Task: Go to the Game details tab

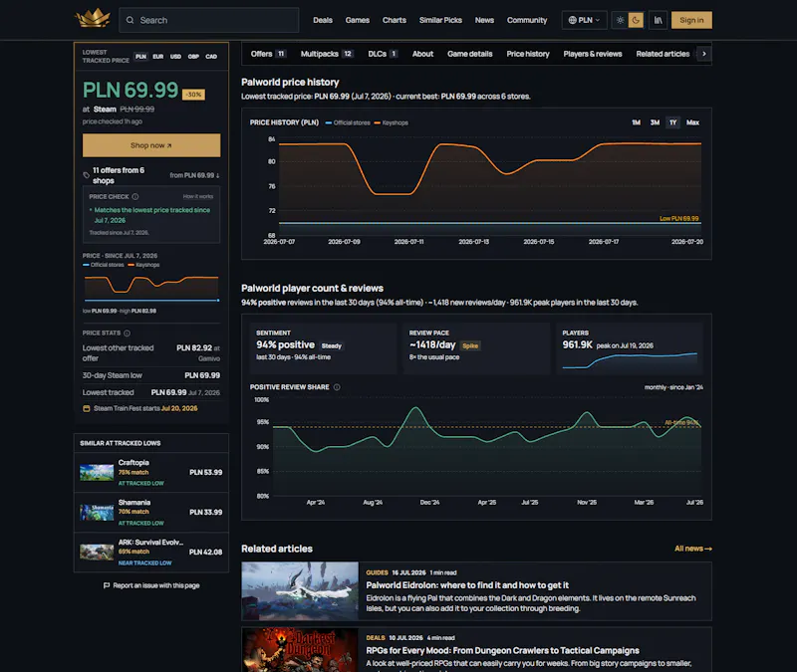Action: pos(469,54)
